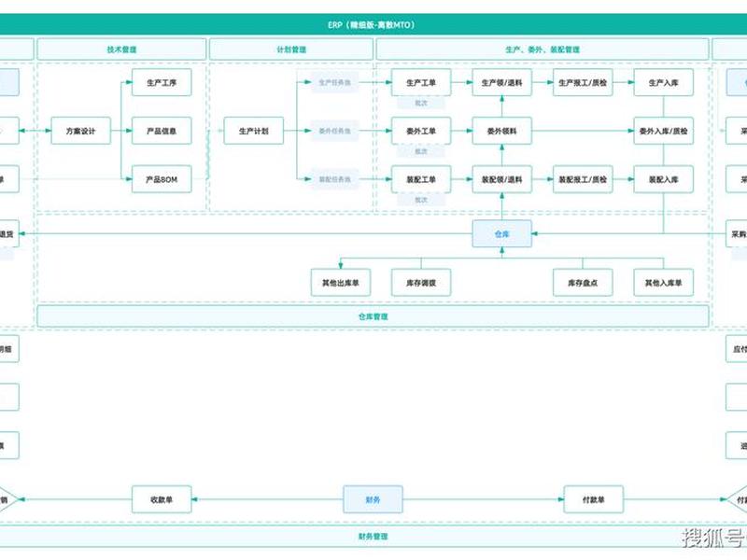Viewport: 747px width, 560px height.
Task: Click the 产品信息 node
Action: click(162, 131)
